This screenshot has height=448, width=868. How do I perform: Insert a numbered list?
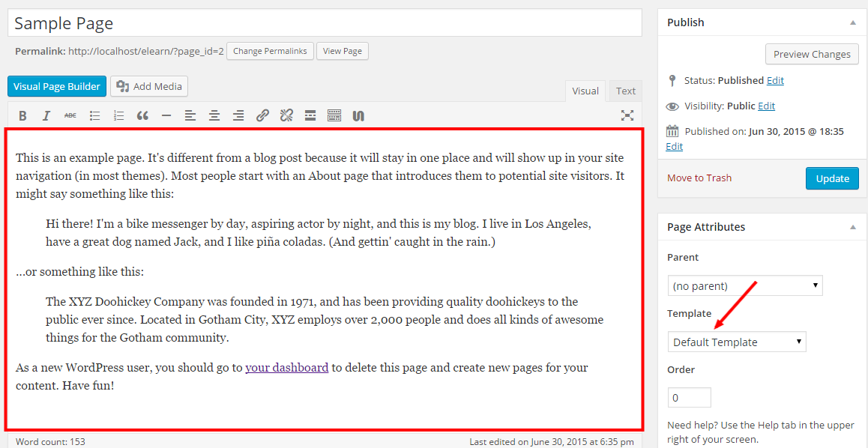click(118, 115)
